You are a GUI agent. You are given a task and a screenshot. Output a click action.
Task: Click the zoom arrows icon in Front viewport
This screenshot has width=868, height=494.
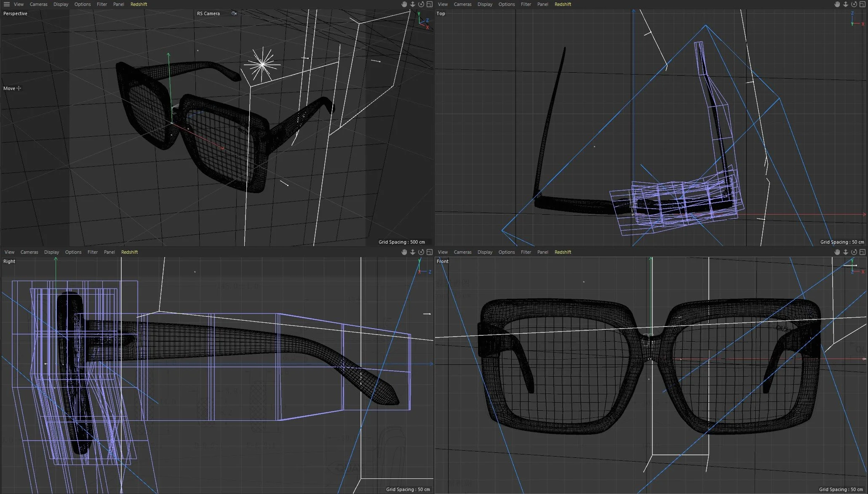[x=846, y=252]
